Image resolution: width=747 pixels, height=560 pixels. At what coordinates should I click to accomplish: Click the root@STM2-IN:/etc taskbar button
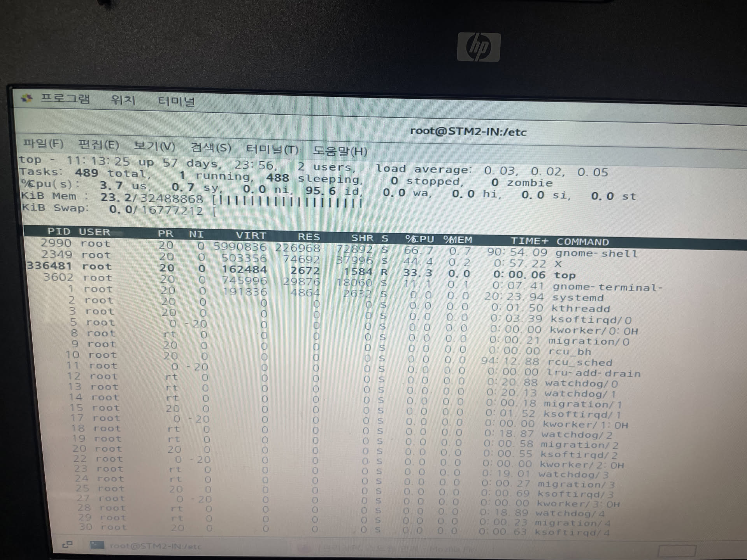pos(155,546)
